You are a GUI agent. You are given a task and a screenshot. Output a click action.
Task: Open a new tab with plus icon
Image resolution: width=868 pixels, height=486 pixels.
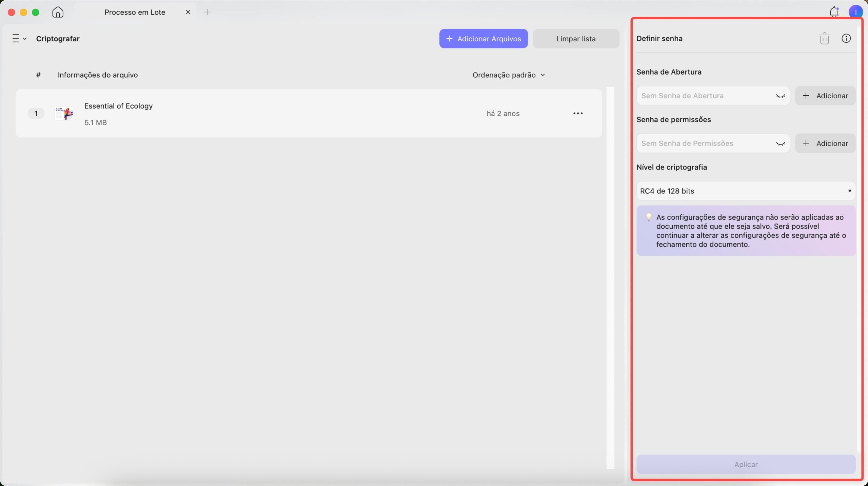tap(208, 12)
